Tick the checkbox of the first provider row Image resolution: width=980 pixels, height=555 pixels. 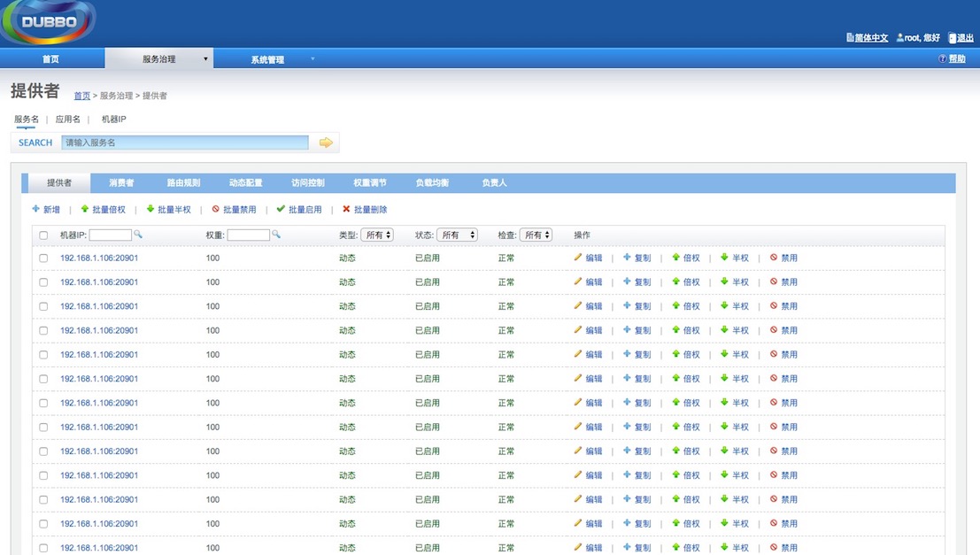tap(42, 258)
